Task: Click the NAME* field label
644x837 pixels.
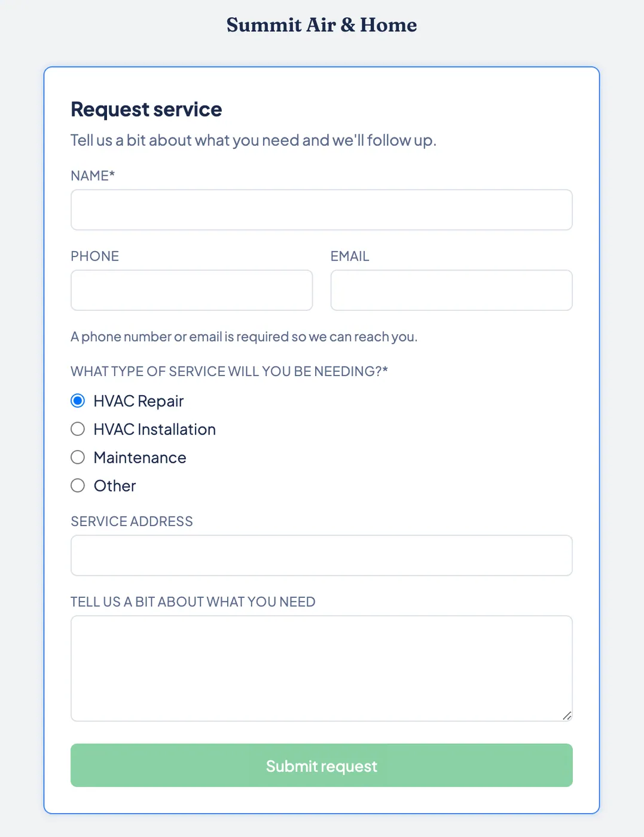Action: 93,176
